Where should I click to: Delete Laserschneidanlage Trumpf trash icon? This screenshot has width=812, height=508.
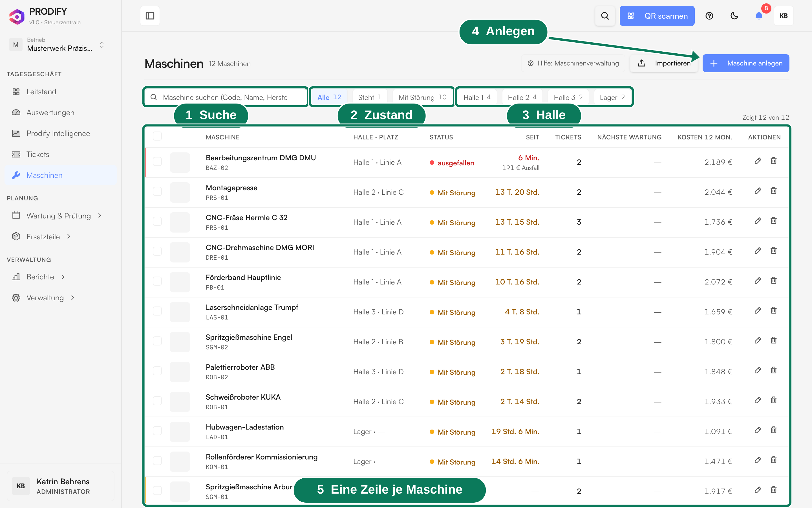point(774,310)
